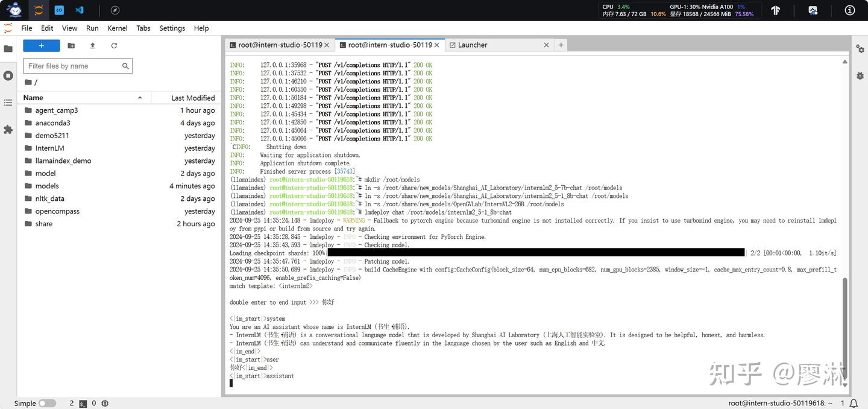Image resolution: width=868 pixels, height=409 pixels.
Task: Open the Debugger bug icon on right sidebar
Action: [860, 75]
